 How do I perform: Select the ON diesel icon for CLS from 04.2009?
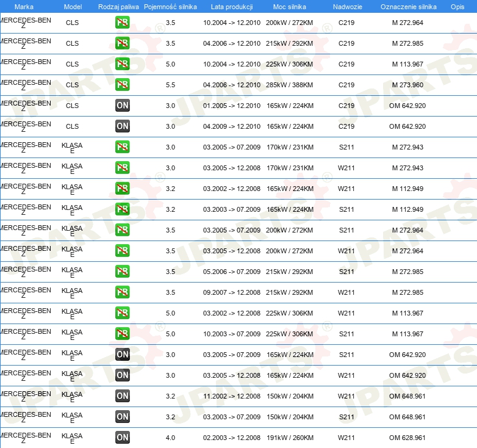[122, 126]
